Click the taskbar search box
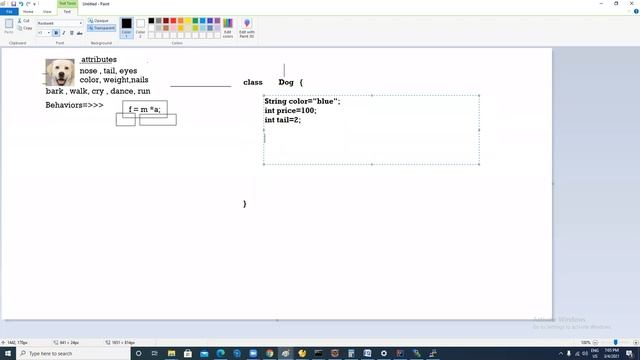This screenshot has height=360, width=640. tap(73, 353)
